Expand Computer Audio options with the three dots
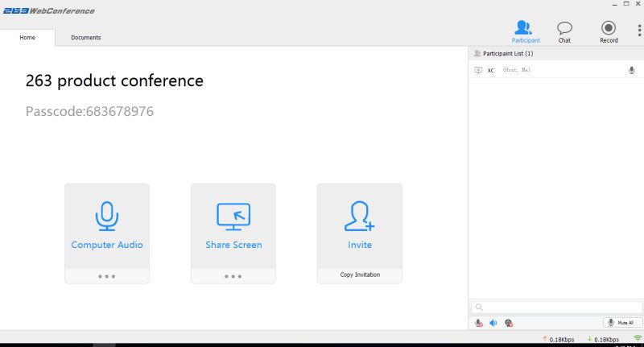This screenshot has height=347, width=644. coord(107,275)
